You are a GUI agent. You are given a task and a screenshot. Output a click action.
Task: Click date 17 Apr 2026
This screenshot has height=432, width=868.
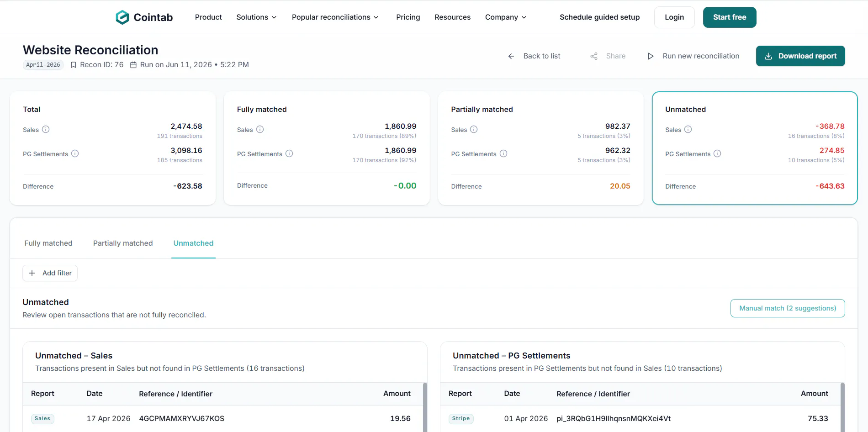click(x=108, y=419)
